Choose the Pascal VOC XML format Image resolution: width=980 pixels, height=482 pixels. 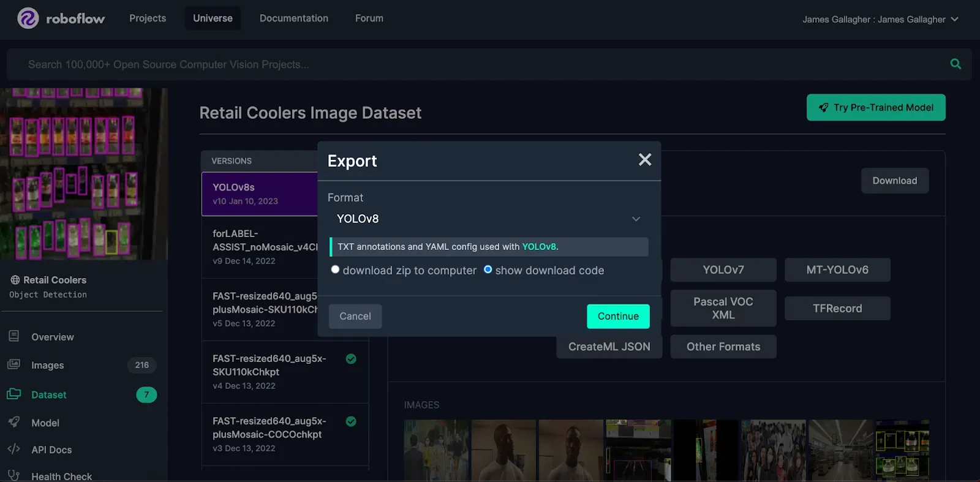tap(723, 308)
